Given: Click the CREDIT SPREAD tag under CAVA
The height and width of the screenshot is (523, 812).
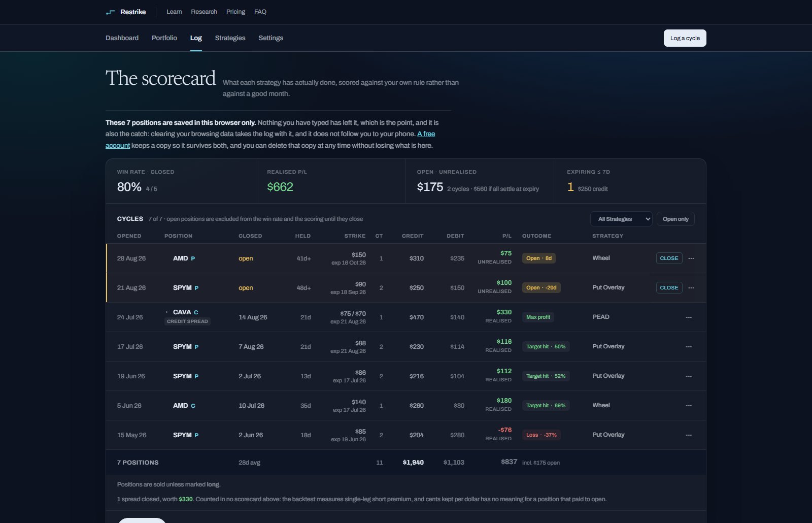Looking at the screenshot, I should [x=187, y=321].
